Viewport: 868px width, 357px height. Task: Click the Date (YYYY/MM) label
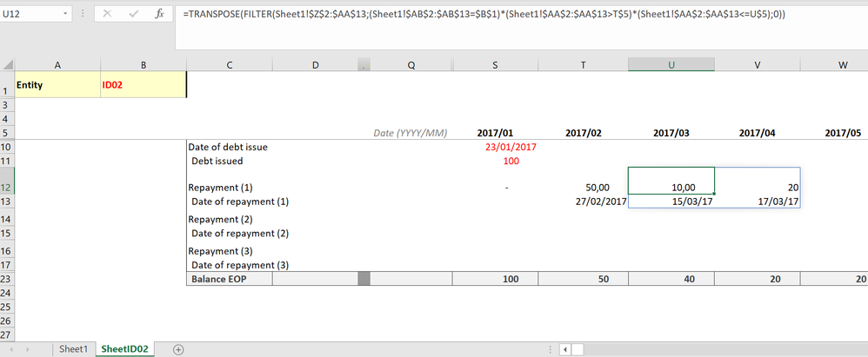(411, 133)
